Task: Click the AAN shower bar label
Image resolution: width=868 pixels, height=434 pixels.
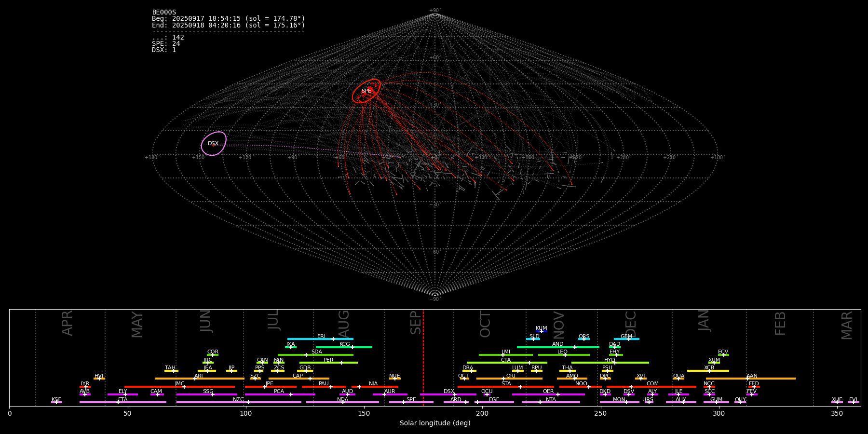Action: 752,376
